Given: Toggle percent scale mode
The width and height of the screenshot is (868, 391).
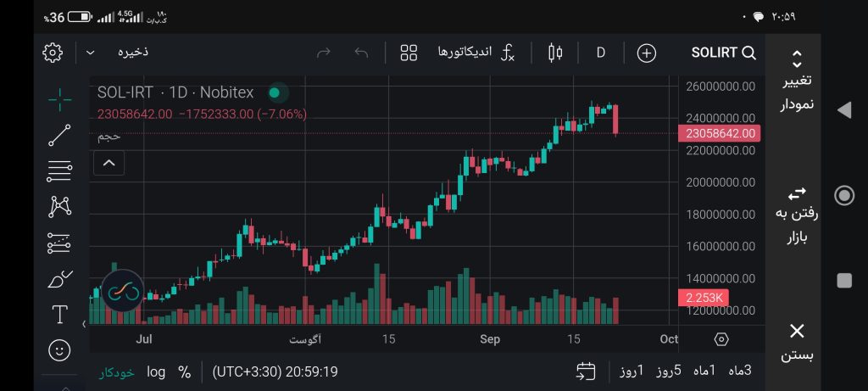Looking at the screenshot, I should (x=184, y=371).
